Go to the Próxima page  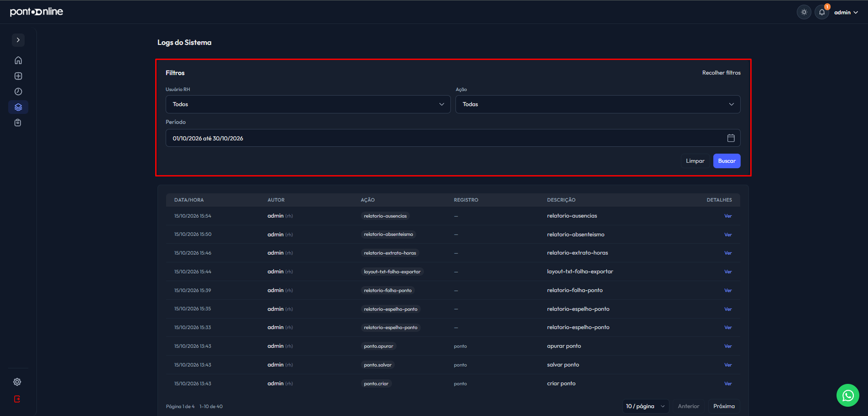724,406
